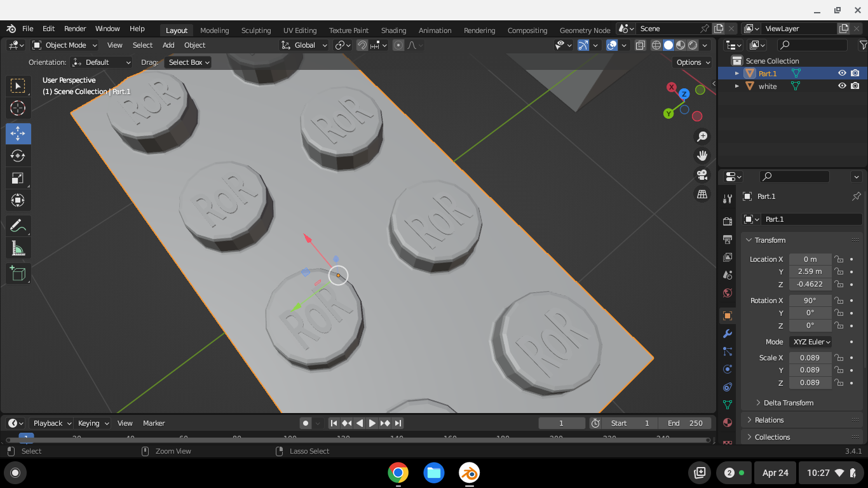Viewport: 868px width, 488px height.
Task: Select the 3D Cursor tool
Action: 18,108
